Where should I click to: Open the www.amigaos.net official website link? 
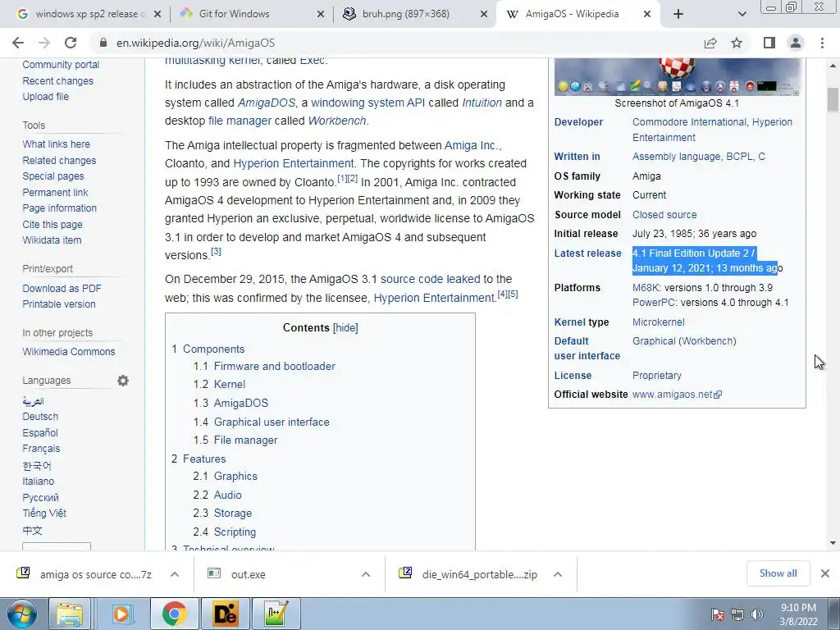point(677,395)
